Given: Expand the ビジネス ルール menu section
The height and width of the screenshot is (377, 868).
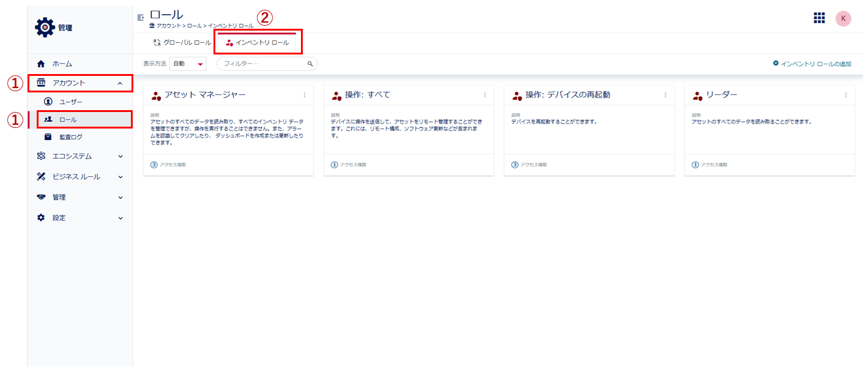Looking at the screenshot, I should [x=121, y=177].
